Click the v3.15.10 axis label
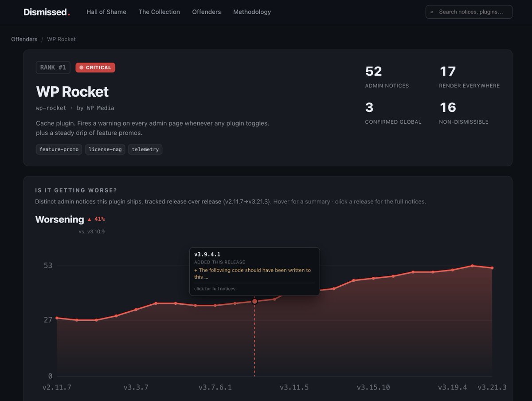 click(x=373, y=387)
